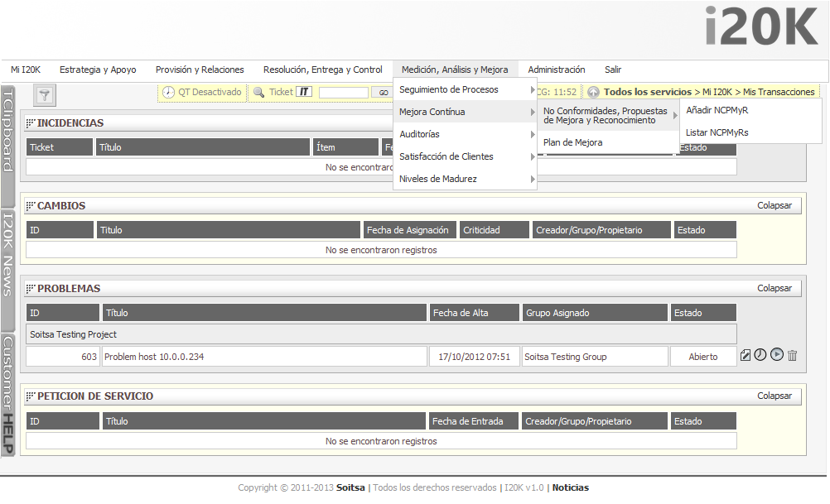Image resolution: width=830 pixels, height=504 pixels.
Task: Open the Administración menu
Action: pyautogui.click(x=556, y=70)
